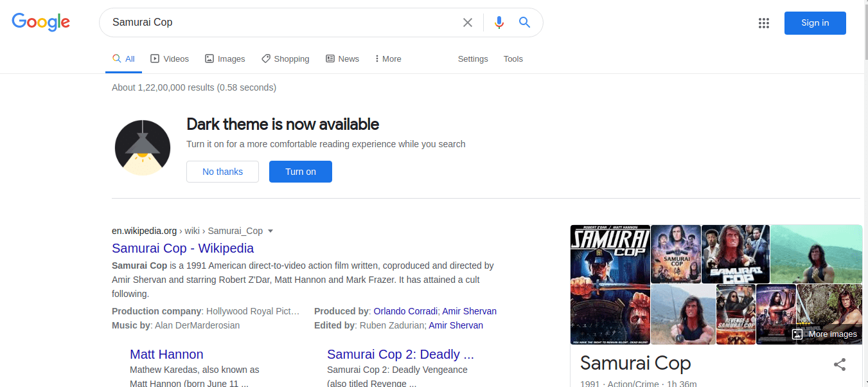Click the dark theme lamp illustration
The height and width of the screenshot is (387, 868).
pyautogui.click(x=143, y=147)
